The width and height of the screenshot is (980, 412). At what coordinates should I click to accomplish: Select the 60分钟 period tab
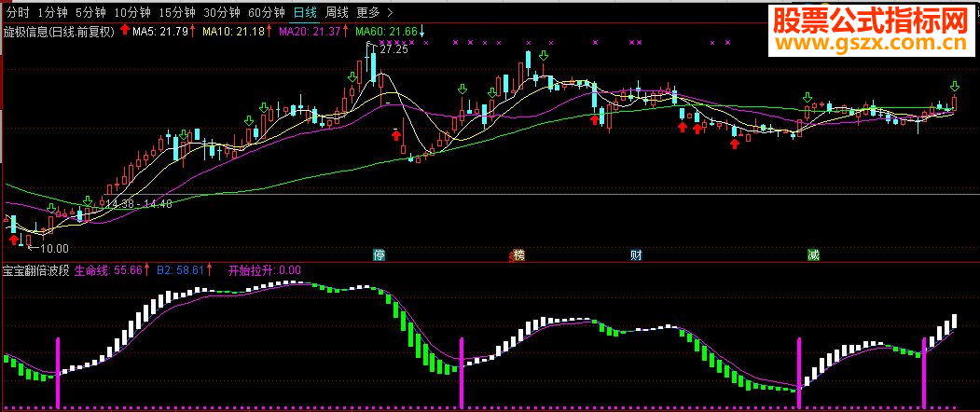pyautogui.click(x=267, y=12)
